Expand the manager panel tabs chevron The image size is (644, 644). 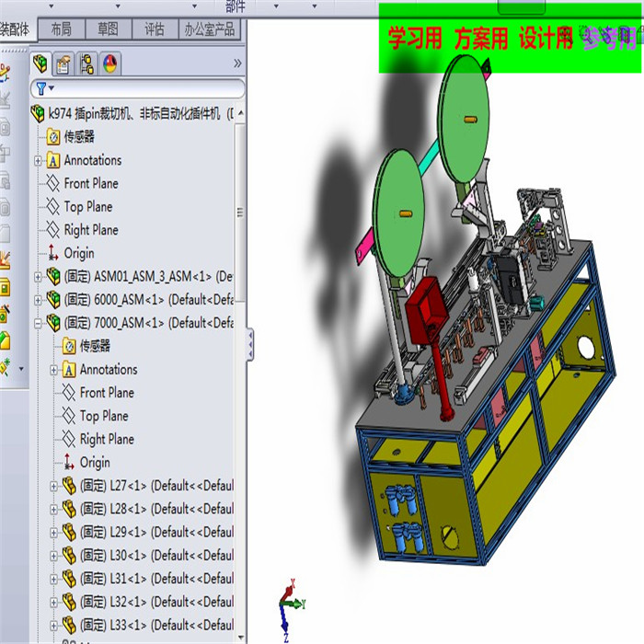[x=237, y=63]
